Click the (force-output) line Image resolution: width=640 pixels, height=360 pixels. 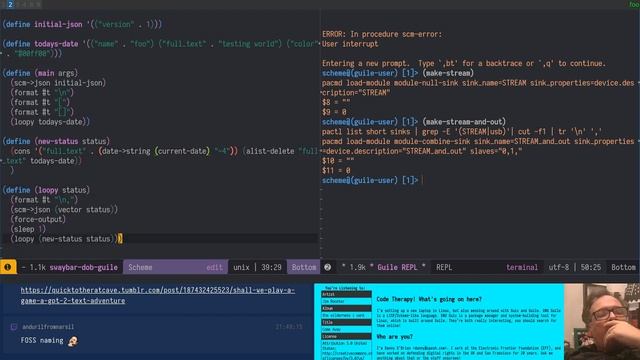[38, 220]
